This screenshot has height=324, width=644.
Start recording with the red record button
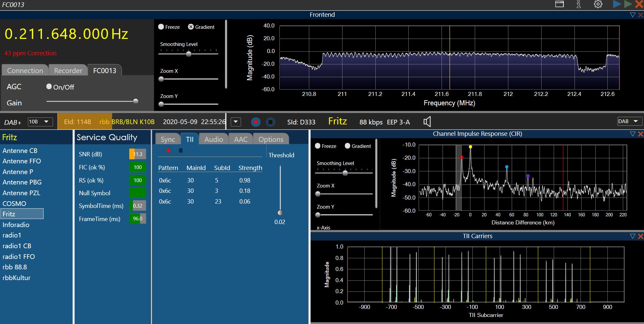pos(256,122)
